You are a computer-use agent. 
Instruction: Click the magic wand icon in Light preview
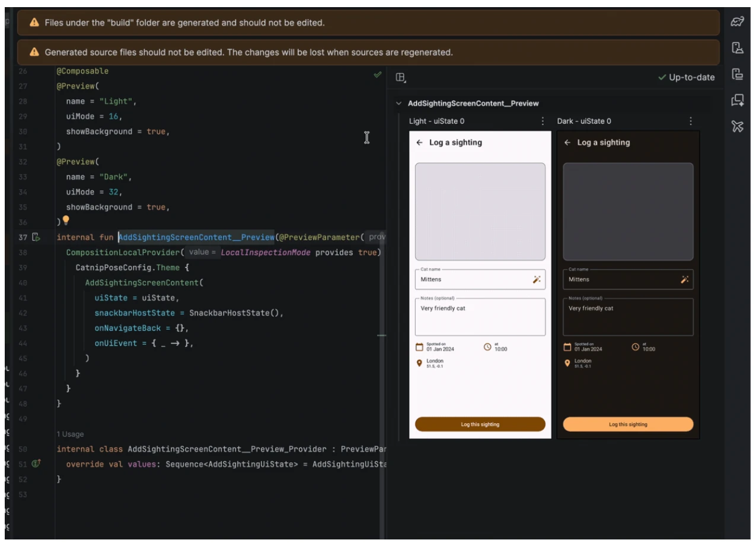click(537, 280)
